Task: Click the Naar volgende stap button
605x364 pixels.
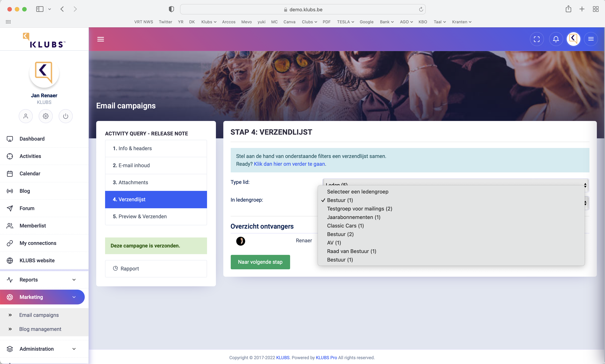Action: click(x=260, y=262)
